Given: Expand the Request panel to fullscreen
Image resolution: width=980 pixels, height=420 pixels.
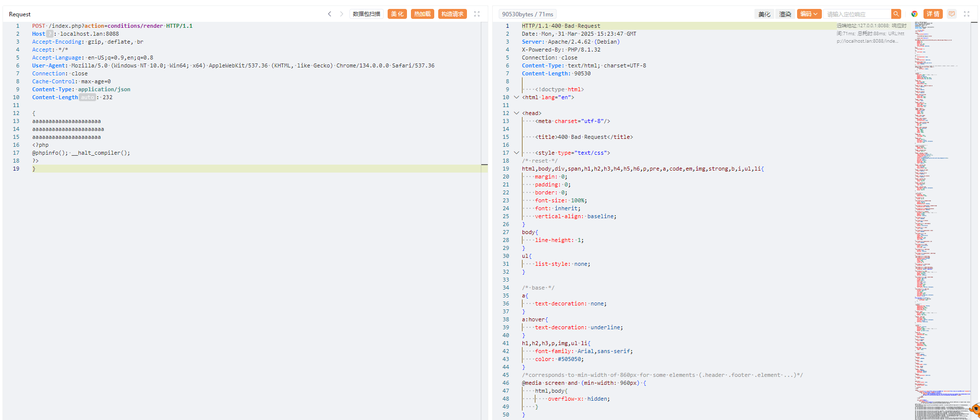Looking at the screenshot, I should point(477,14).
